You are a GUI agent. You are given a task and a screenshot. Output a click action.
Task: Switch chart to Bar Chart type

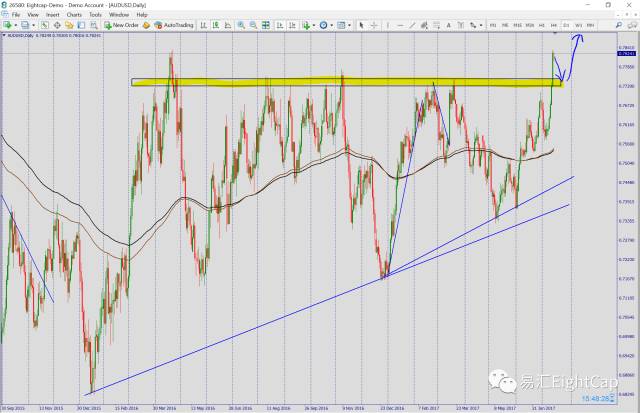[x=203, y=25]
